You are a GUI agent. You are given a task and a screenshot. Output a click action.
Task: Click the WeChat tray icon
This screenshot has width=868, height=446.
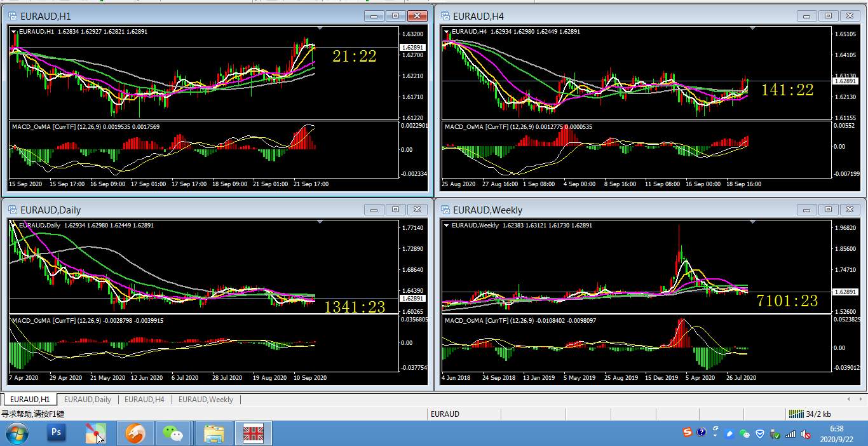[745, 434]
